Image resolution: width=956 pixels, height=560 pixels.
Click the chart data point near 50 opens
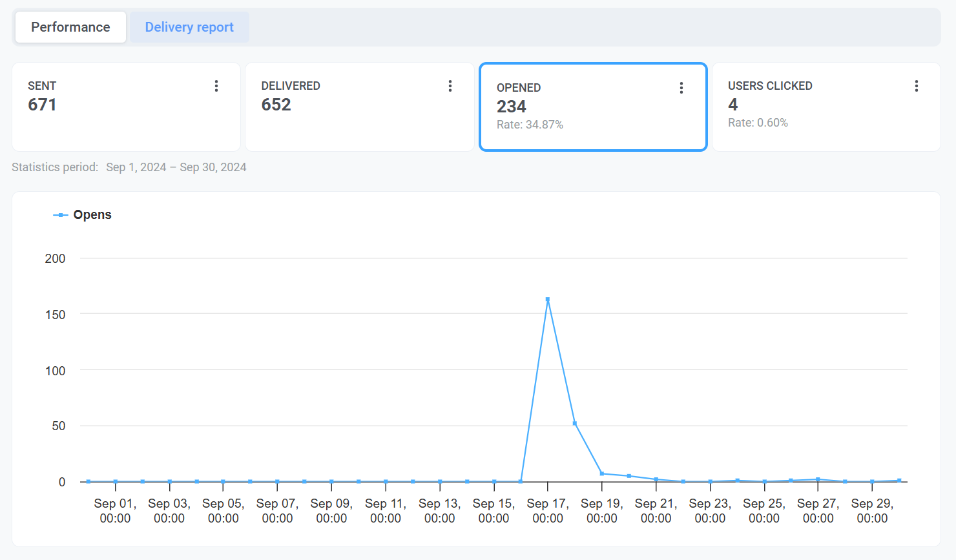pyautogui.click(x=575, y=424)
